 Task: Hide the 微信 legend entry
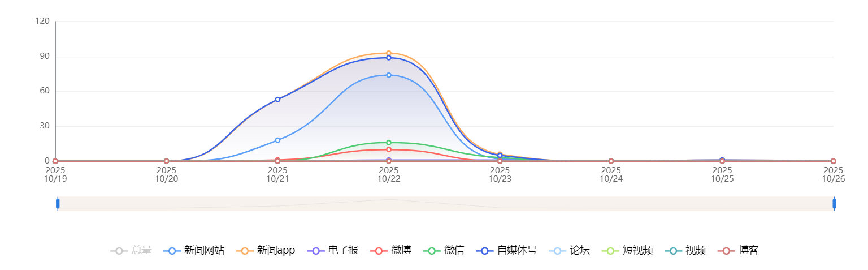444,251
